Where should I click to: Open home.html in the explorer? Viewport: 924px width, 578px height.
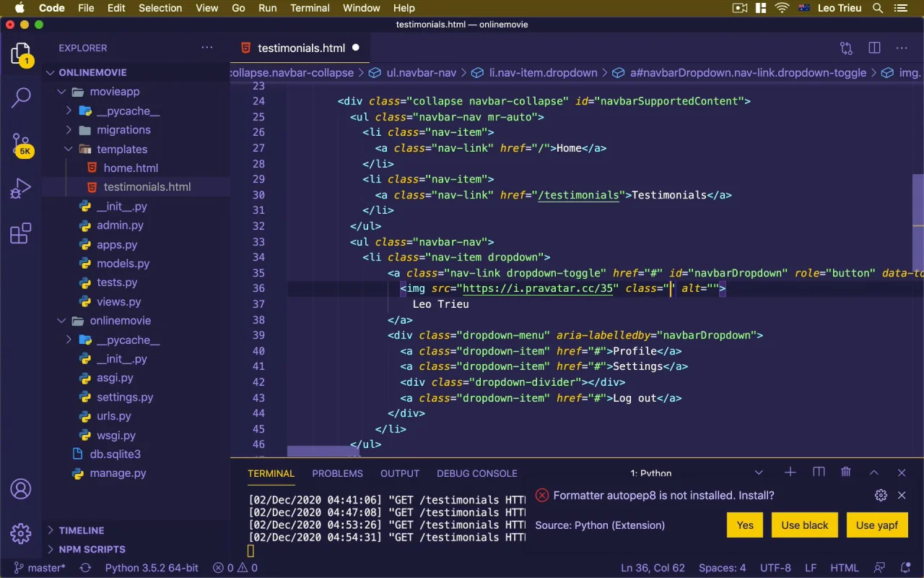coord(130,168)
